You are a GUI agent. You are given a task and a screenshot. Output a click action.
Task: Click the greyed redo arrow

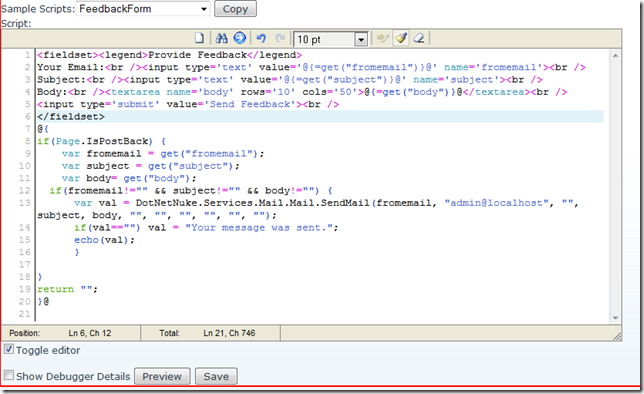coord(281,39)
